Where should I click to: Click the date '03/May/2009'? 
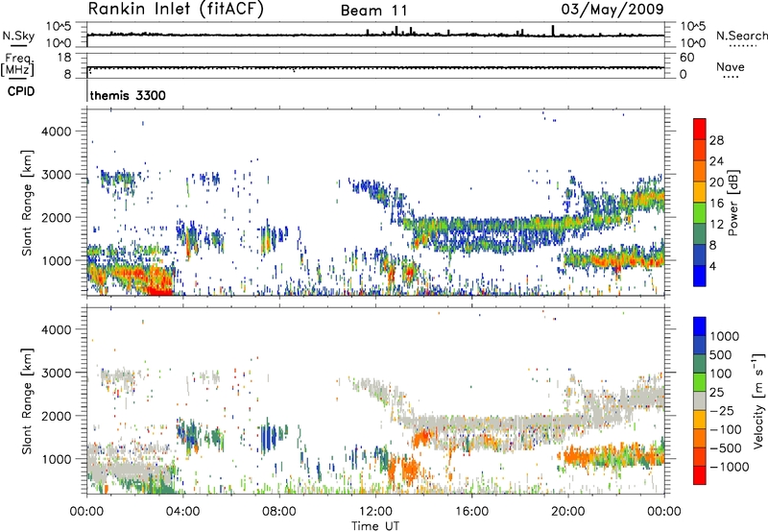tap(612, 10)
